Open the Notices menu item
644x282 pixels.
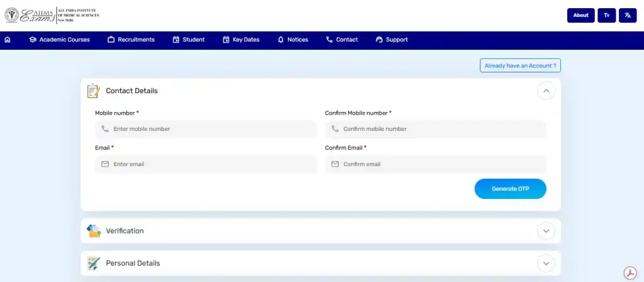click(x=293, y=40)
